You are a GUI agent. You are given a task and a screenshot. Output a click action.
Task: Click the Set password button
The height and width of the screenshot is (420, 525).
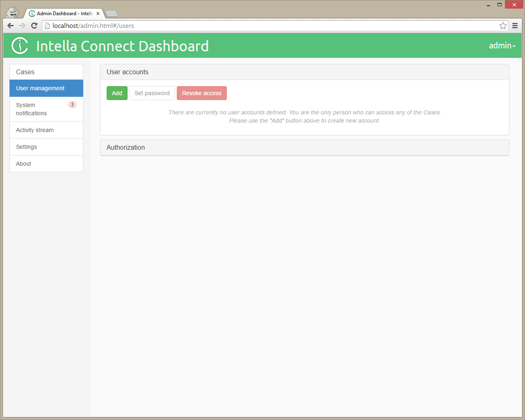[x=152, y=93]
